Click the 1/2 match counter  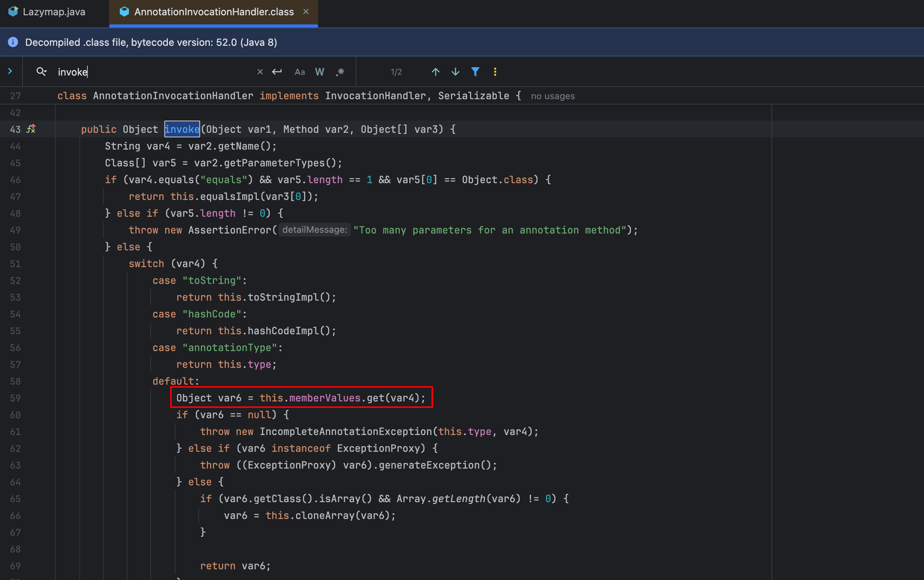(396, 72)
